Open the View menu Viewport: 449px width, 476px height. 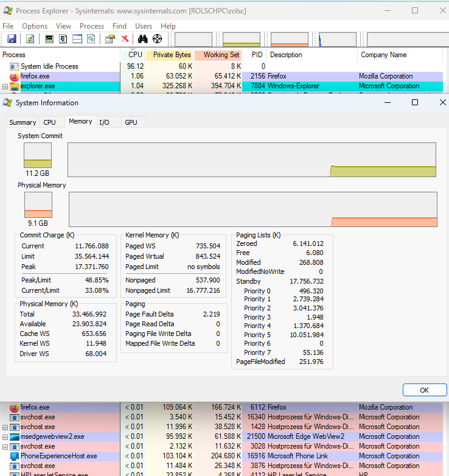click(63, 26)
